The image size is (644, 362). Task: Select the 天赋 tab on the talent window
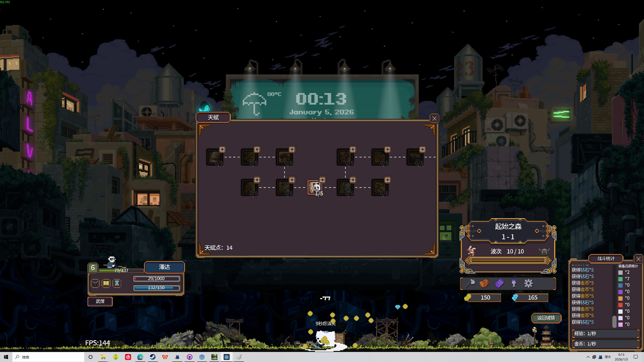pyautogui.click(x=213, y=117)
